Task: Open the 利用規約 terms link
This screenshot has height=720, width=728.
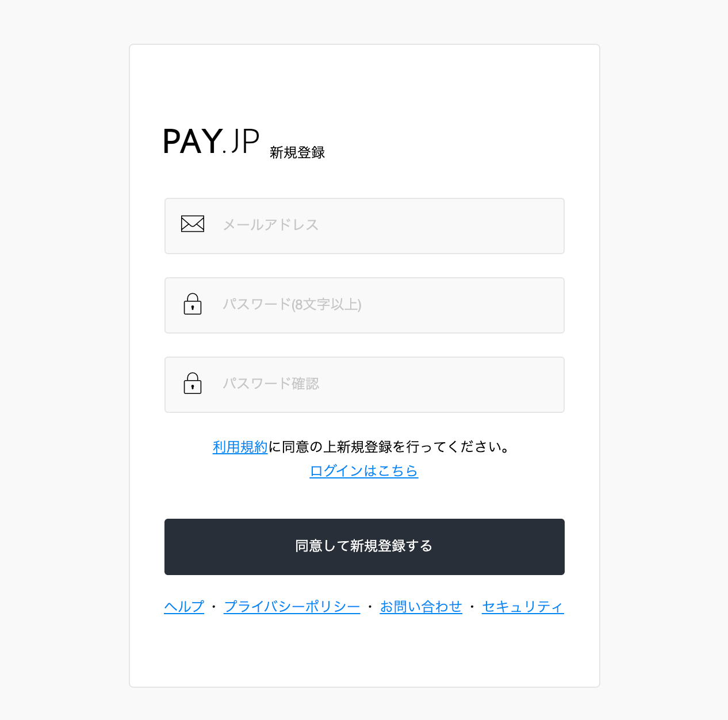Action: coord(240,447)
